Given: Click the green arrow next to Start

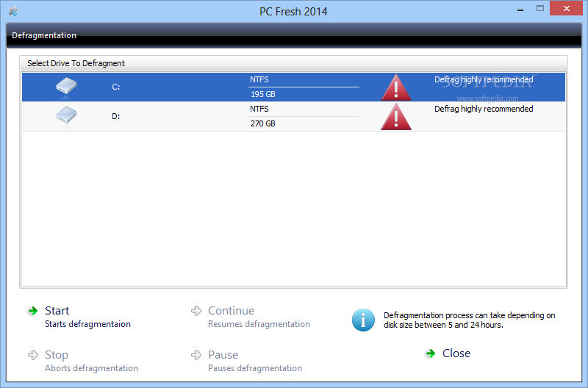Looking at the screenshot, I should [33, 311].
